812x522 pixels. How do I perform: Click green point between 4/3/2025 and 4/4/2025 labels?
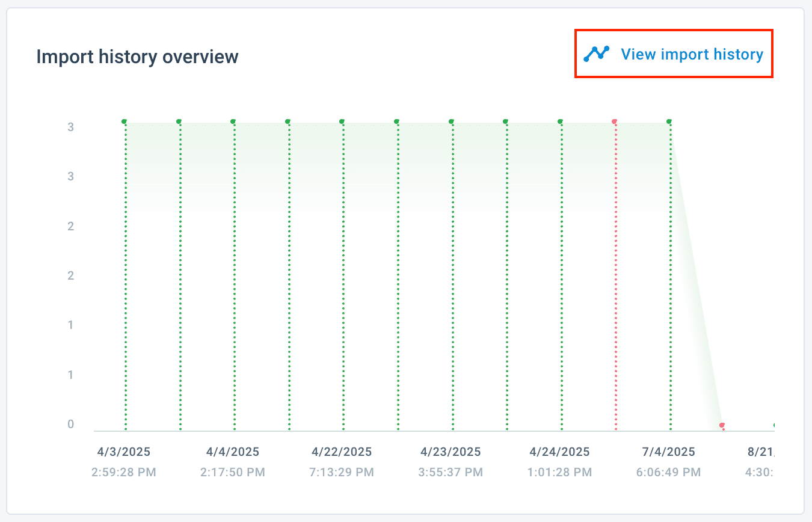[179, 121]
